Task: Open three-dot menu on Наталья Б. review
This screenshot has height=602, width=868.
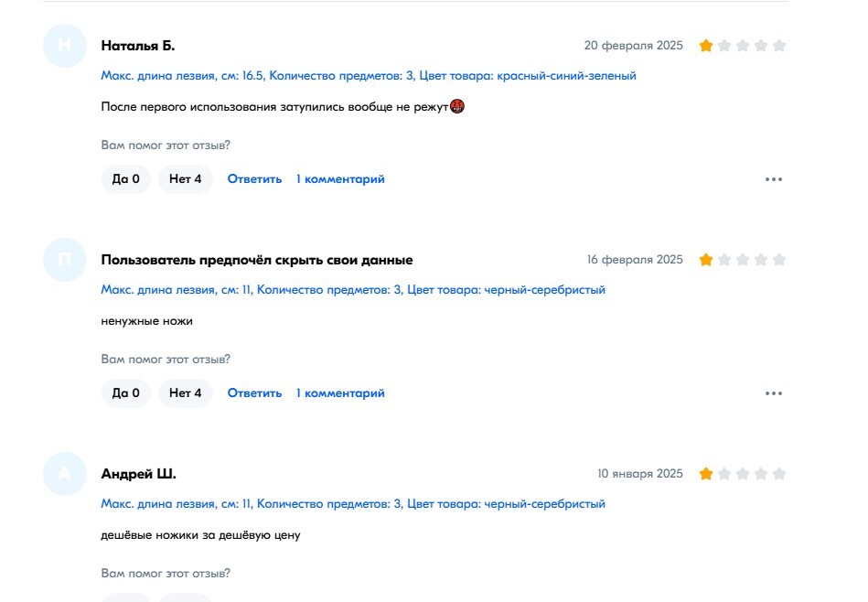Action: (774, 179)
